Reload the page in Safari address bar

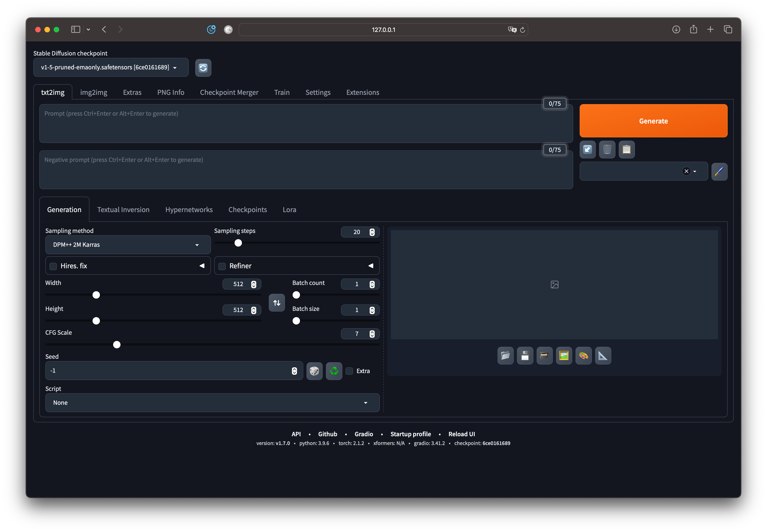pos(522,30)
